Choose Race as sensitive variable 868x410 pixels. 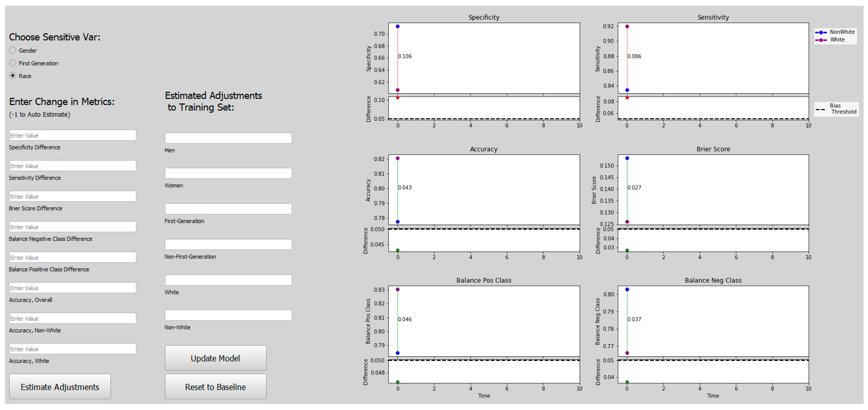click(x=13, y=76)
